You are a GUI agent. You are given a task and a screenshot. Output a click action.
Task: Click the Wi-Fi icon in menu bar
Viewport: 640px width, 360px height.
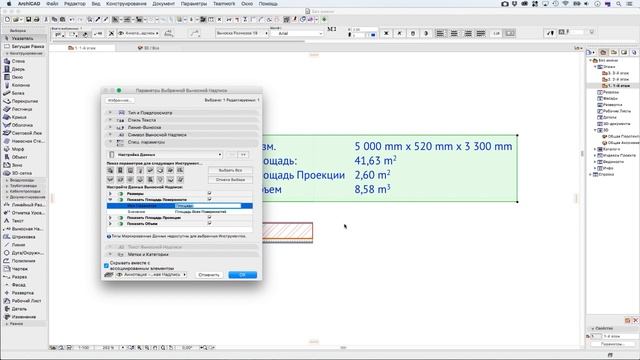(x=565, y=4)
